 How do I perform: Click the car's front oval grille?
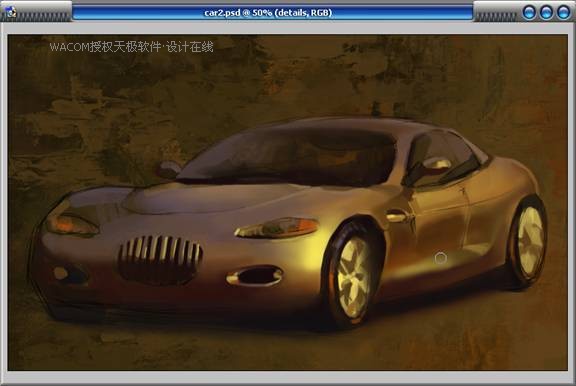coord(160,260)
